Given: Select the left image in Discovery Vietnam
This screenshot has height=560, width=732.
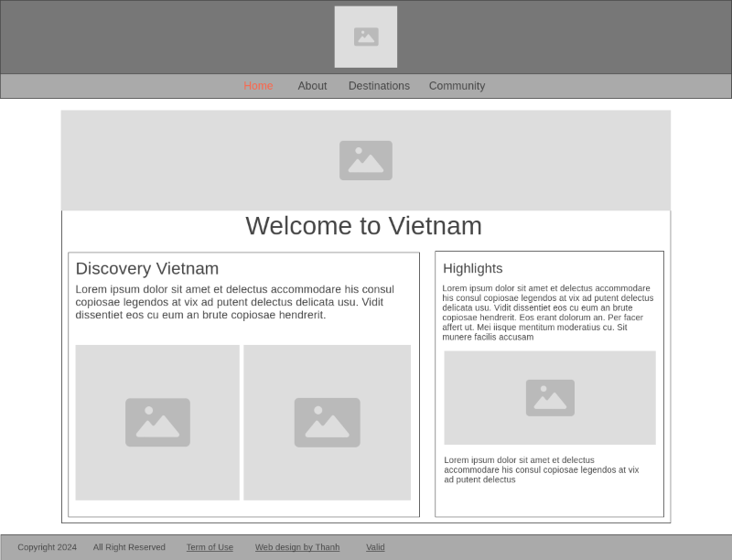Looking at the screenshot, I should (157, 422).
